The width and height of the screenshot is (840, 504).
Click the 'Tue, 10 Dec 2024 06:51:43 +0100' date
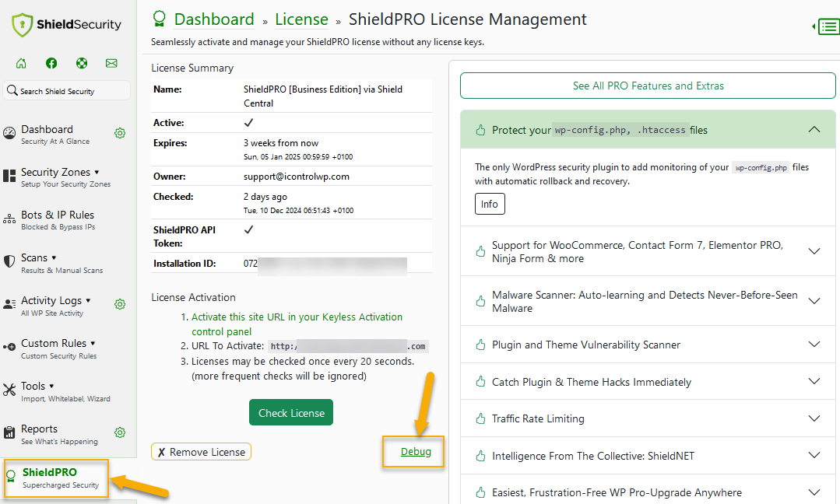[x=298, y=210]
